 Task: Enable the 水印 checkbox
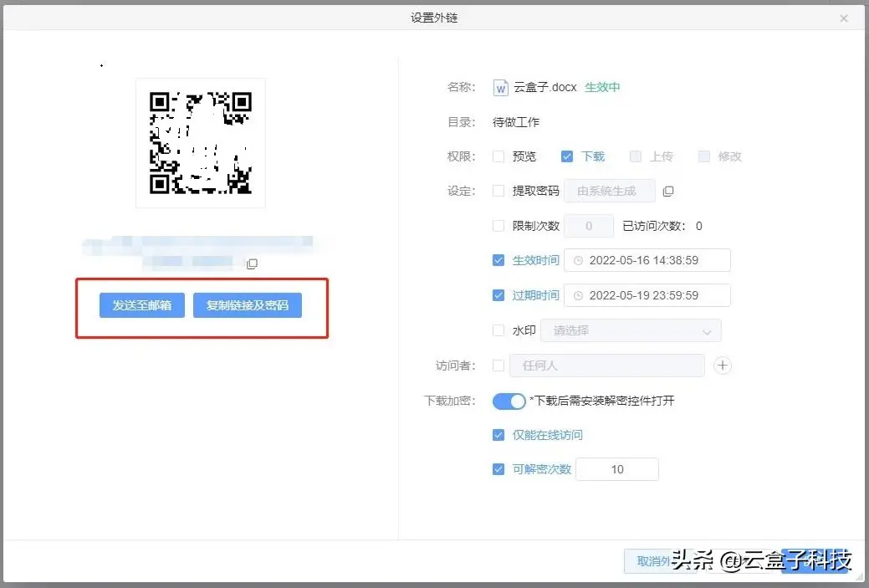[x=498, y=330]
